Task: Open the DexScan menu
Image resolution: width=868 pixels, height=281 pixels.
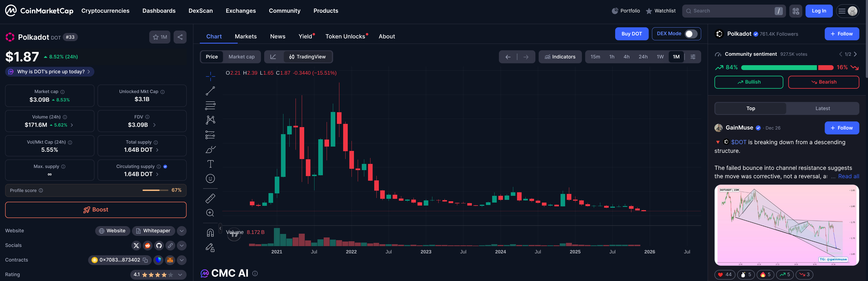Action: [200, 11]
